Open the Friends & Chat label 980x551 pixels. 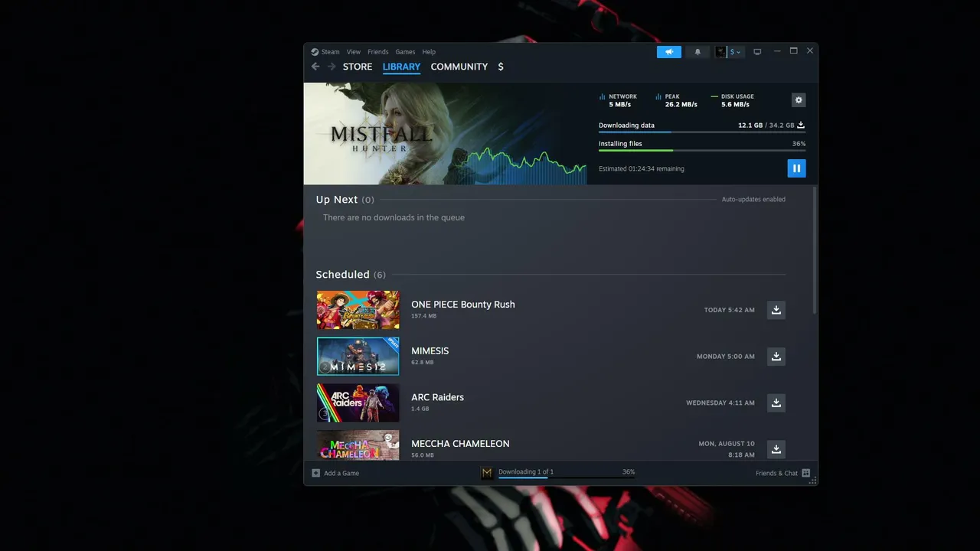[776, 473]
